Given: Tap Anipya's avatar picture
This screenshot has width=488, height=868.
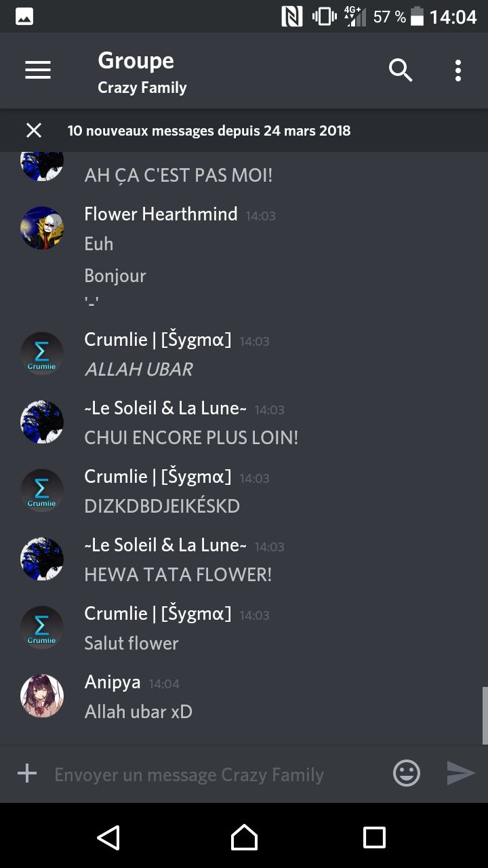Looking at the screenshot, I should click(x=42, y=696).
